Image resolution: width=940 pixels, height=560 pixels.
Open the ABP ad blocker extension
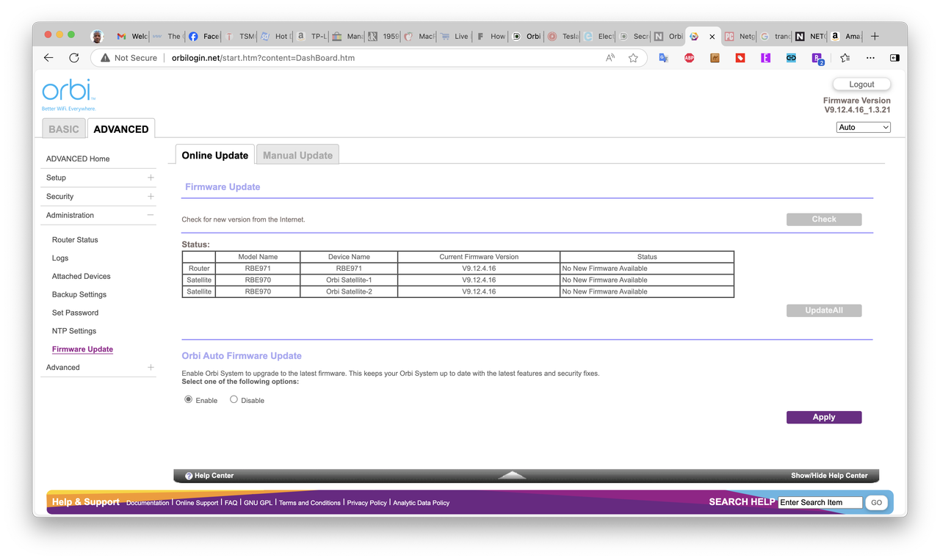click(x=689, y=58)
